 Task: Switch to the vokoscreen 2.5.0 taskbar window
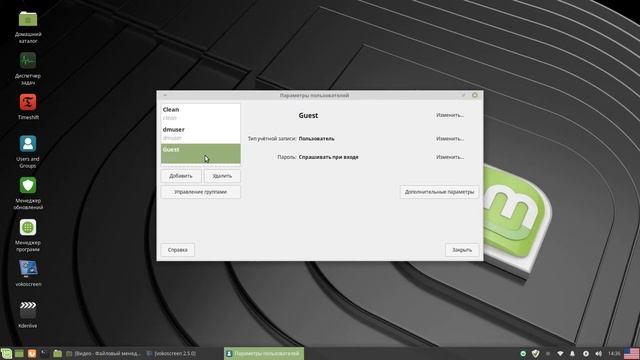coord(171,353)
